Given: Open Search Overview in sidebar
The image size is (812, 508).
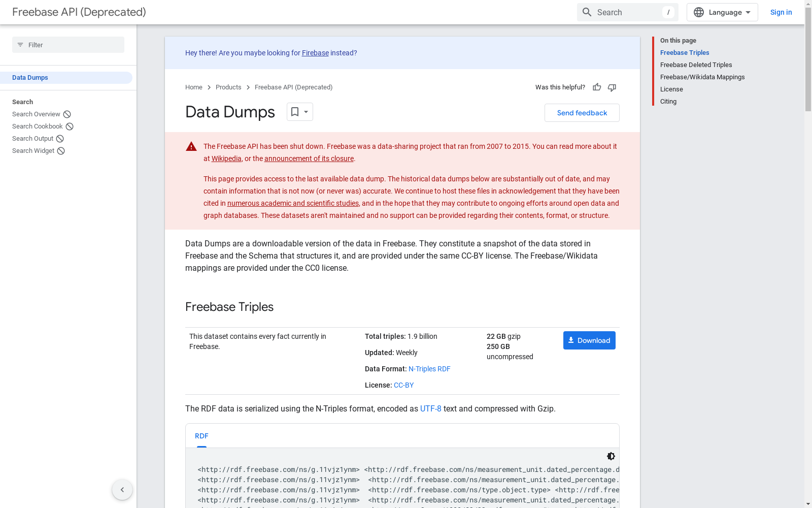Looking at the screenshot, I should 36,114.
